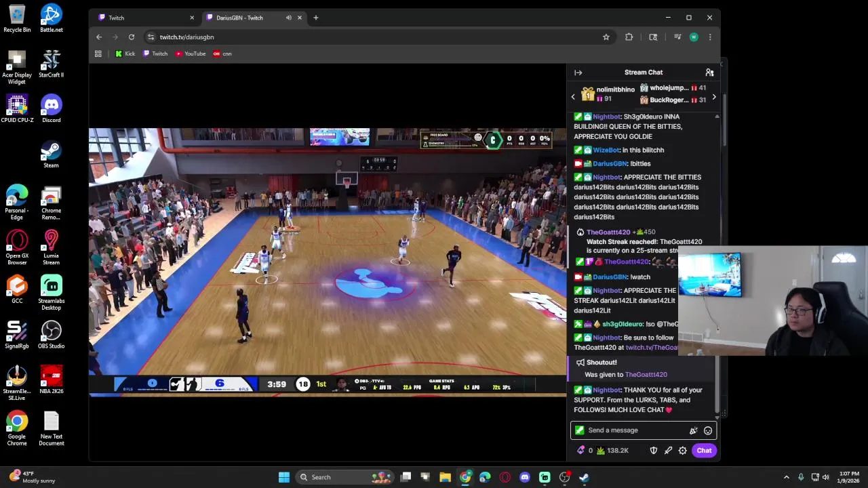Viewport: 868px width, 488px height.
Task: Open the Twitch bookmark
Action: click(155, 54)
